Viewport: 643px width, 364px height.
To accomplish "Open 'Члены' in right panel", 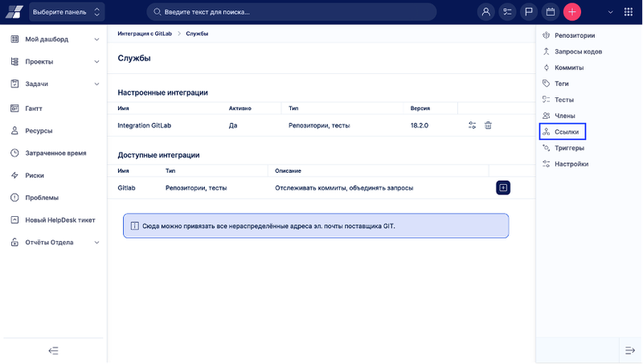I will click(x=565, y=116).
